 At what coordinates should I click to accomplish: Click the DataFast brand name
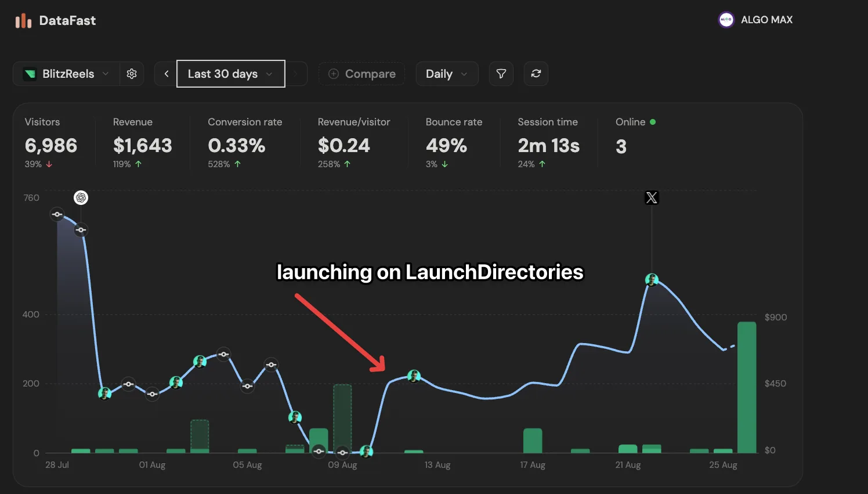(x=67, y=21)
